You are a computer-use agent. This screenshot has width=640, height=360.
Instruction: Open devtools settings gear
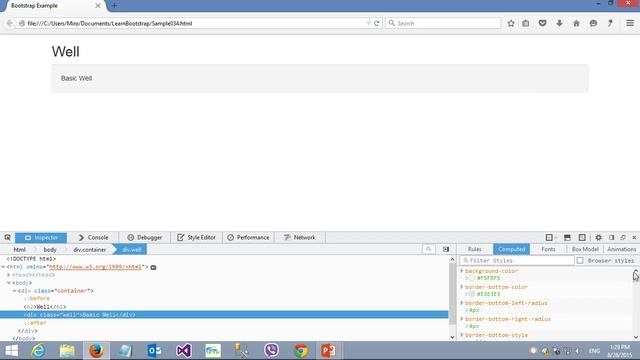[598, 238]
